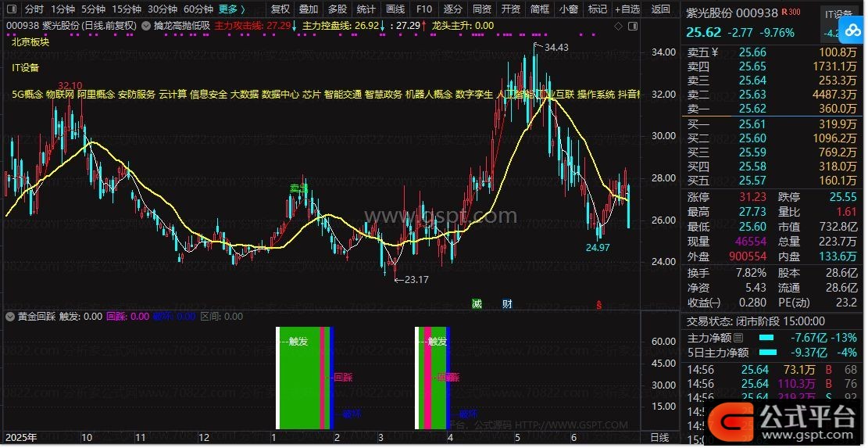Click the 23.17 low price label
The height and width of the screenshot is (448, 868).
coord(416,280)
